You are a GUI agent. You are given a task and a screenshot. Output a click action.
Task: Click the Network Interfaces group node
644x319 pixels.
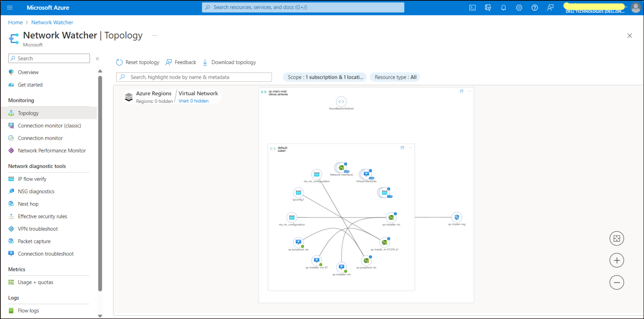point(341,168)
